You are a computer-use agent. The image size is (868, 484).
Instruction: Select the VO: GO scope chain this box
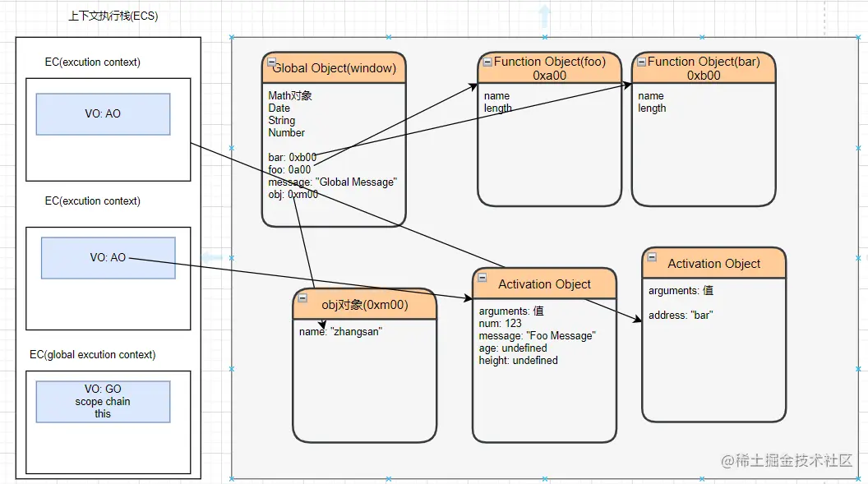click(103, 402)
